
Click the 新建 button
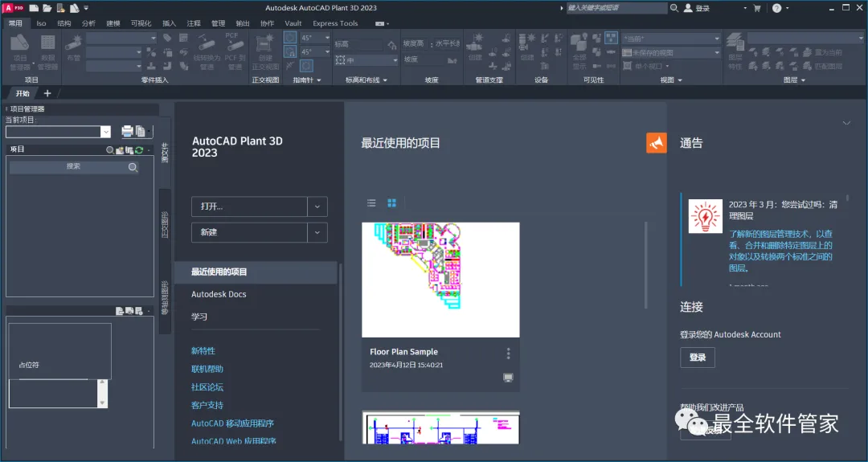click(250, 232)
